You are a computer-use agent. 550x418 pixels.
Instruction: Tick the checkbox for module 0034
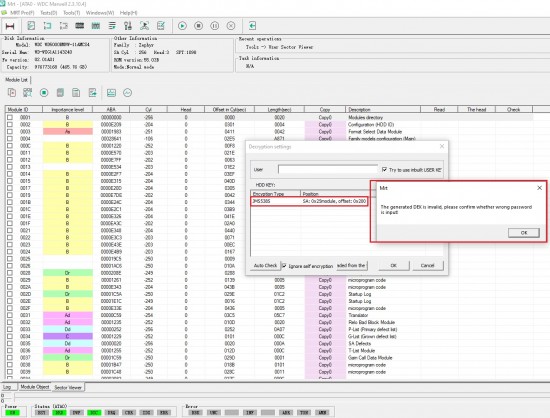click(10, 336)
